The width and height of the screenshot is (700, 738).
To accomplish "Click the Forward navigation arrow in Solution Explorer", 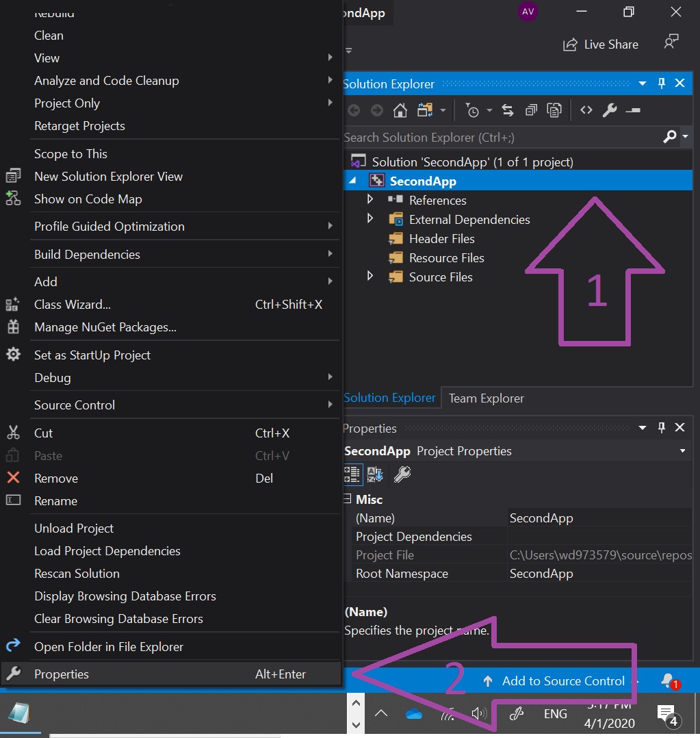I will [377, 111].
